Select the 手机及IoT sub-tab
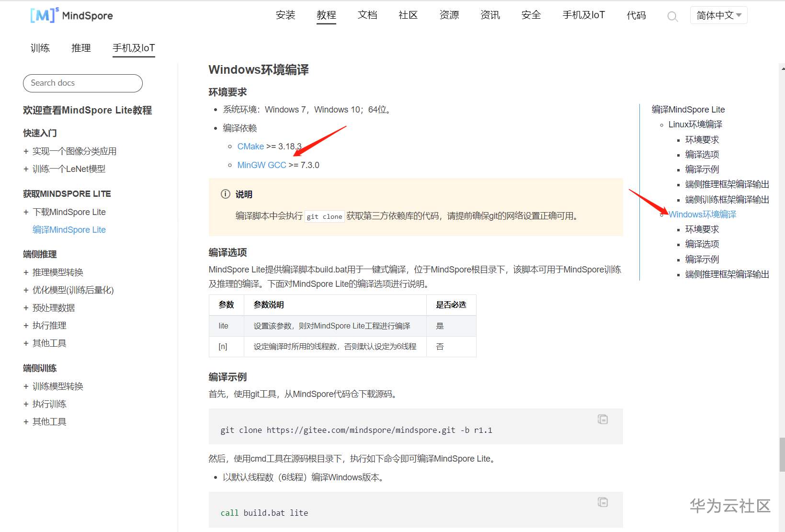Image resolution: width=785 pixels, height=532 pixels. coord(134,48)
